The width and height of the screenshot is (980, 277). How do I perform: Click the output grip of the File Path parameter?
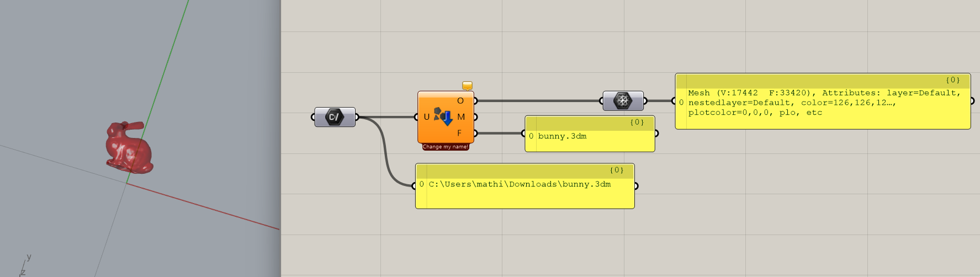[x=357, y=117]
